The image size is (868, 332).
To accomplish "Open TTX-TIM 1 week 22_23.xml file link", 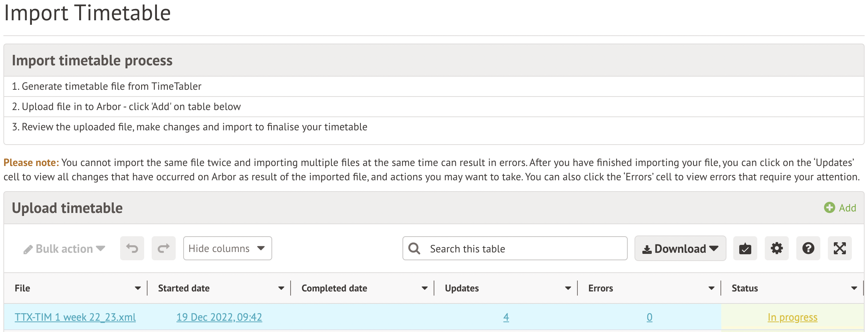I will [x=75, y=317].
